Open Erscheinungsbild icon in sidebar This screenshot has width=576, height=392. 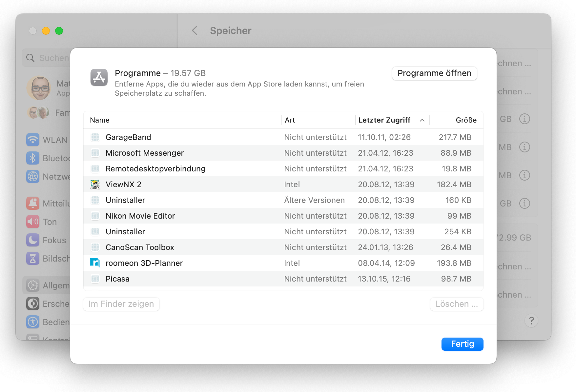pyautogui.click(x=33, y=304)
